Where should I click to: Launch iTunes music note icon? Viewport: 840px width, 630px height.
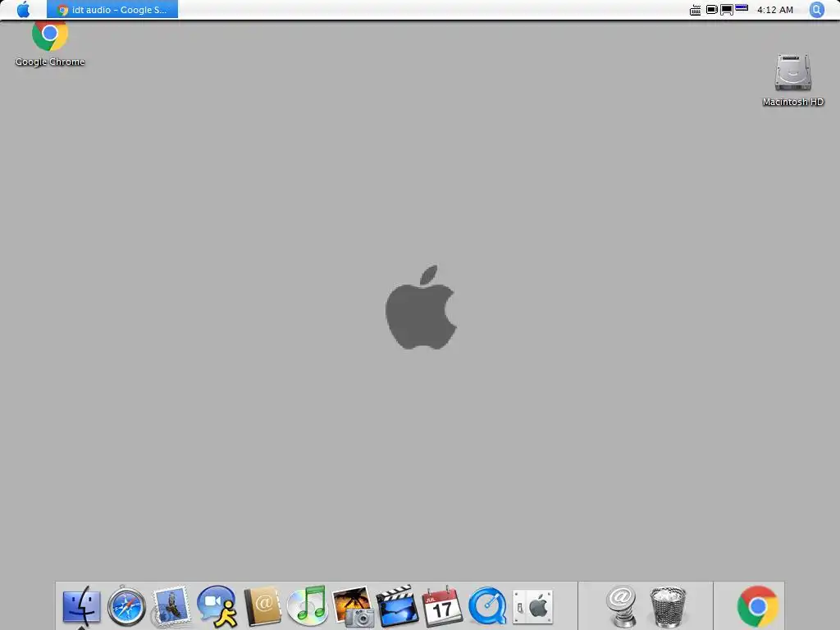[x=307, y=606]
